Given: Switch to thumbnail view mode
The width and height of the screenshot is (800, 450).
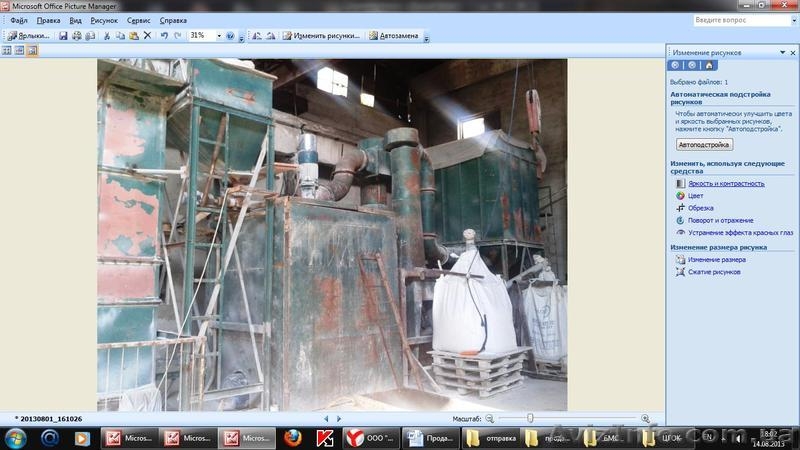Looking at the screenshot, I should [x=7, y=50].
